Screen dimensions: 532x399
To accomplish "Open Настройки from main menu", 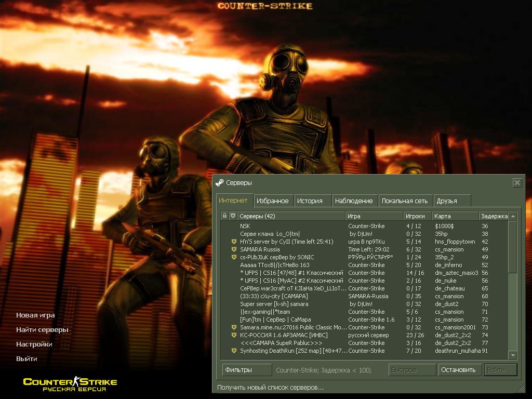I will pos(34,344).
